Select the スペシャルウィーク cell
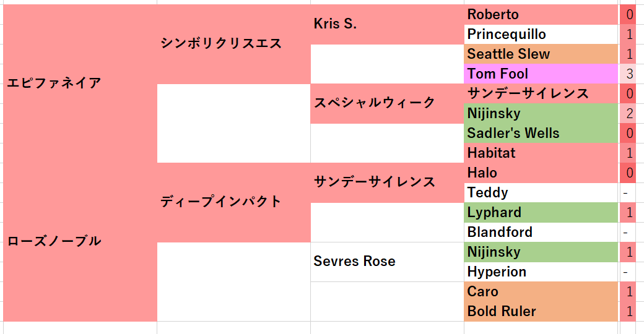The width and height of the screenshot is (644, 334). [x=387, y=104]
